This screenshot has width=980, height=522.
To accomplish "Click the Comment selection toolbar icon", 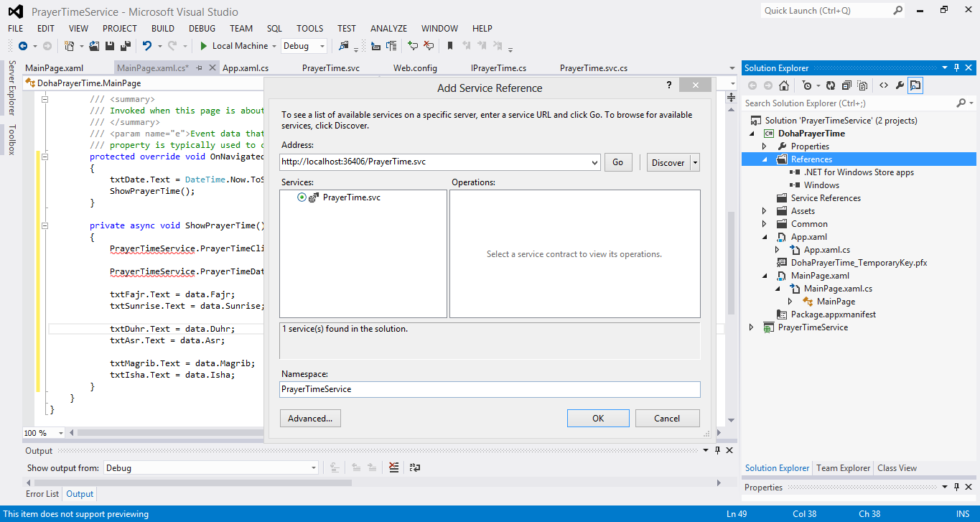I will click(413, 46).
